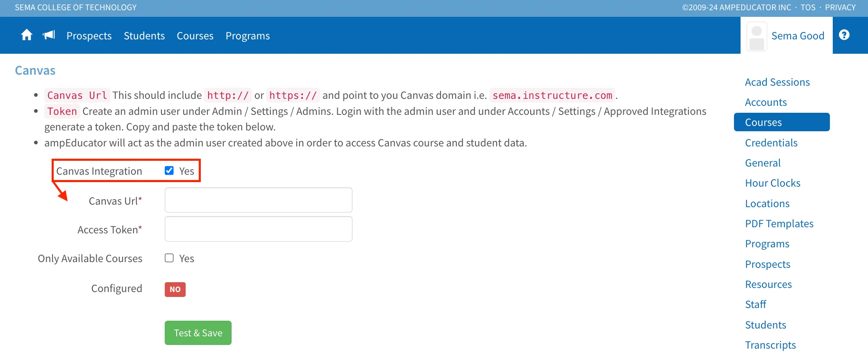Screen dimensions: 868x356
Task: Select Locations in the sidebar
Action: coord(767,203)
